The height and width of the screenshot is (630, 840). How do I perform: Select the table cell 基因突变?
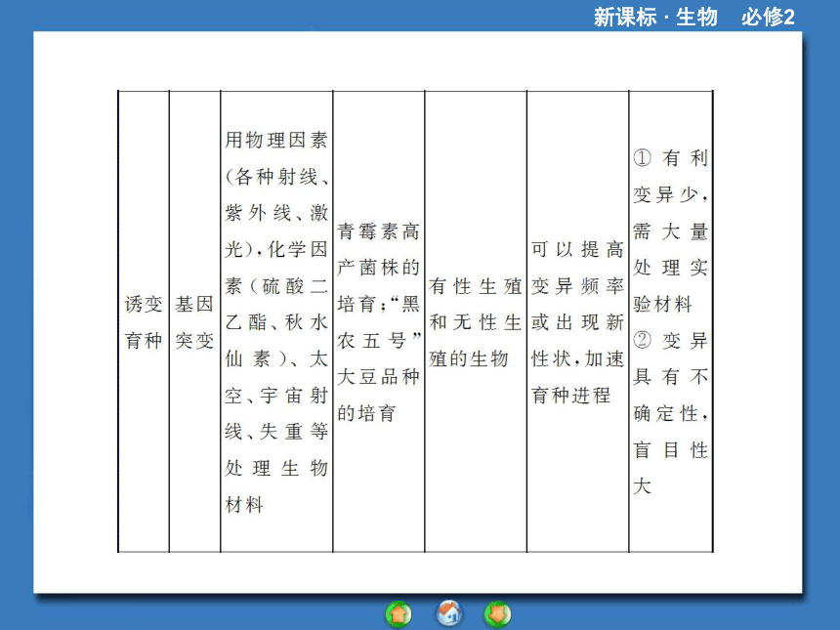(194, 322)
